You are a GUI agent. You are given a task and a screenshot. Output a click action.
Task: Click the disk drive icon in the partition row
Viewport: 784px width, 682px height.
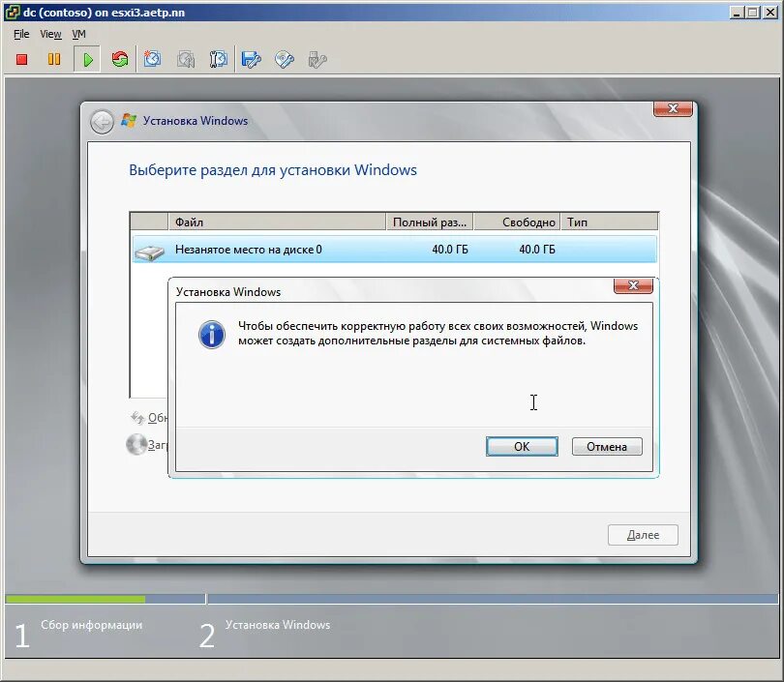pos(149,252)
